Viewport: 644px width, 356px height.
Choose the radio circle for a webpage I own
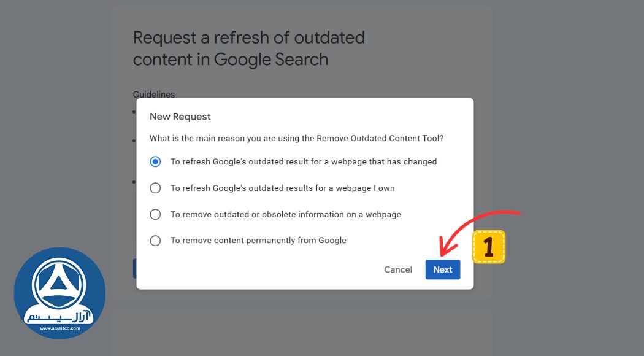[x=156, y=188]
